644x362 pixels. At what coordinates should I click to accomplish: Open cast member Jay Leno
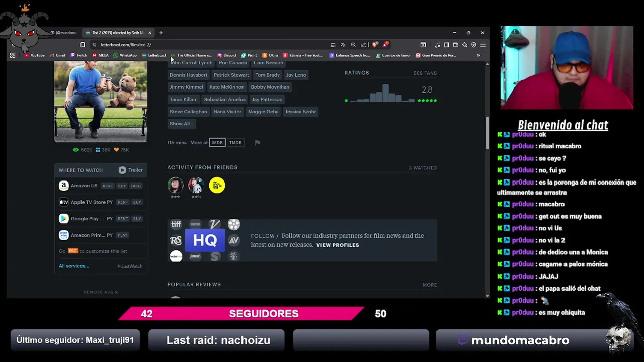point(296,75)
